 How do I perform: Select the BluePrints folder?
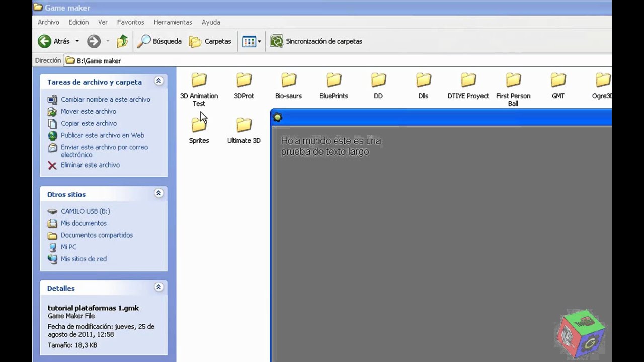point(334,85)
